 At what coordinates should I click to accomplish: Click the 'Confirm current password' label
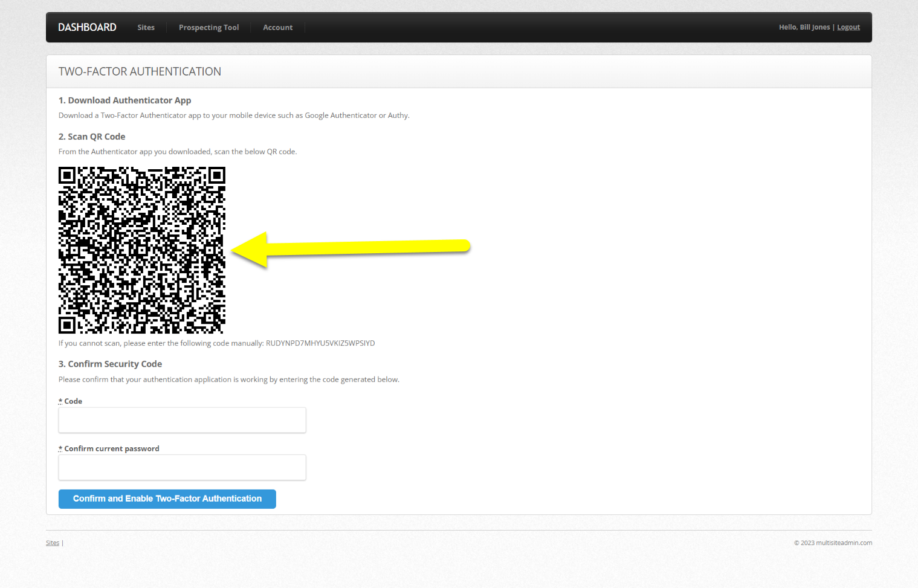tap(112, 448)
